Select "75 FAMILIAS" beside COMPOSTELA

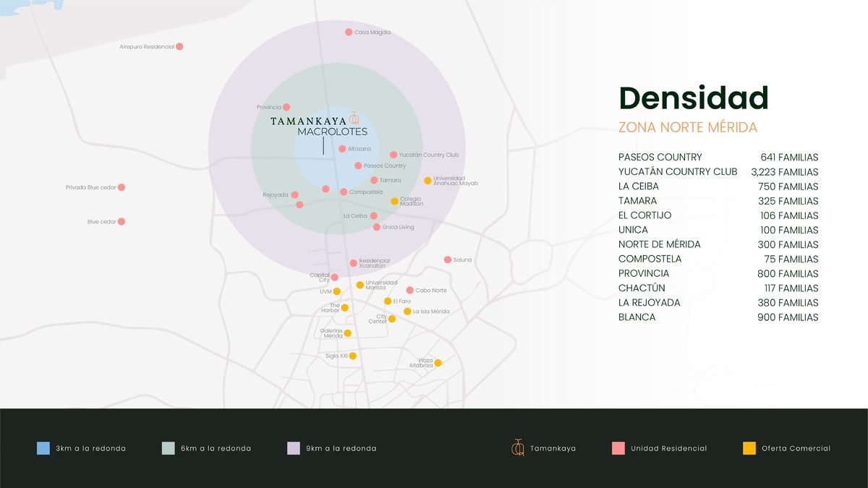pos(791,259)
